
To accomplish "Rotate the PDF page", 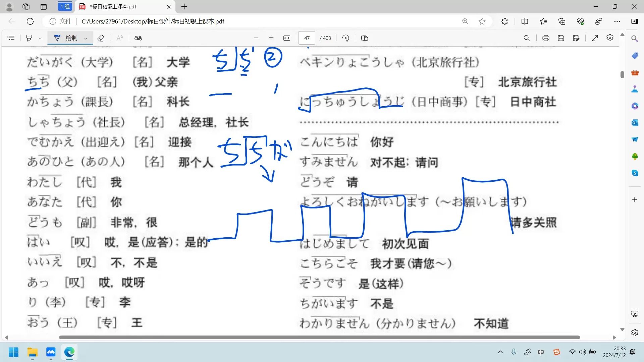I will tap(346, 38).
